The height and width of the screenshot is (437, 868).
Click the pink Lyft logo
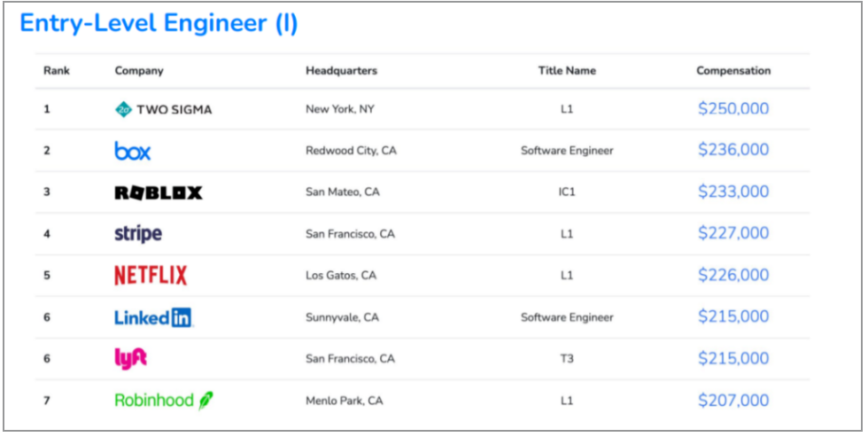click(x=131, y=359)
